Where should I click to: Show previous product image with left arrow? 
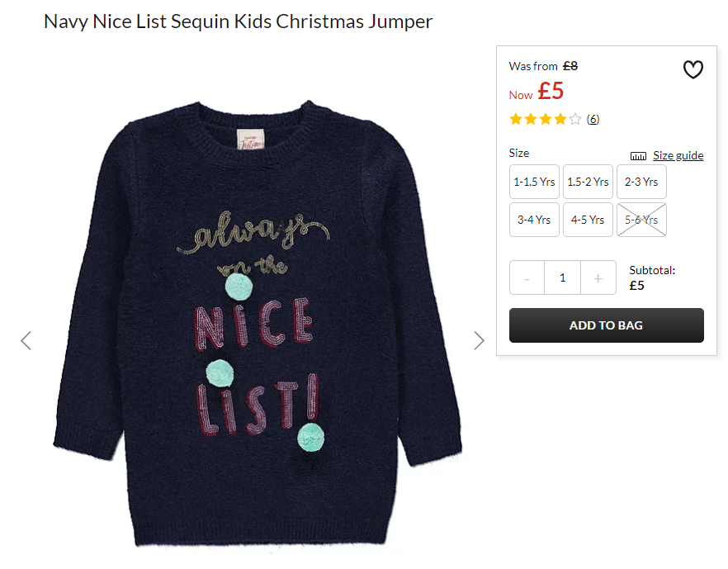(x=26, y=340)
